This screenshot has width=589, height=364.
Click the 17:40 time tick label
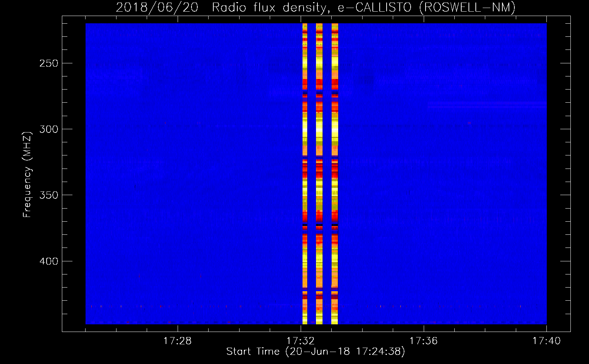click(x=546, y=341)
